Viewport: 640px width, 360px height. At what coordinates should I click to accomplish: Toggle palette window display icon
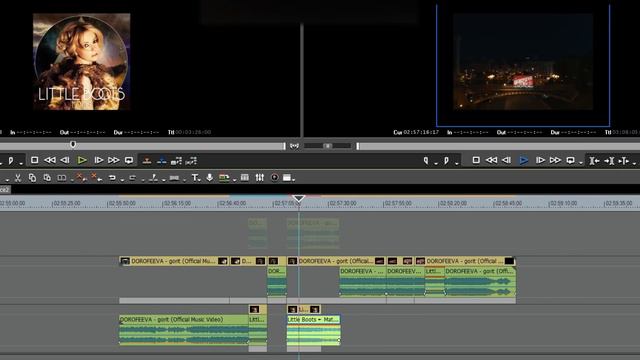287,178
